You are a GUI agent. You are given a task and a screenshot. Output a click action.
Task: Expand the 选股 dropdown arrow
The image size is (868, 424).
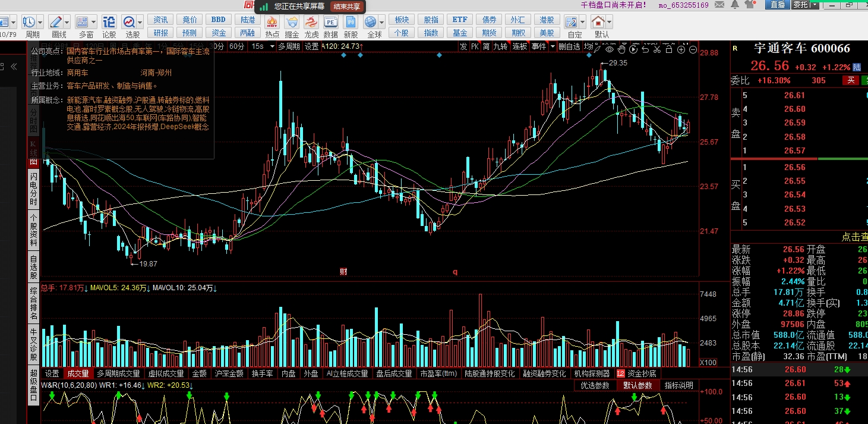tap(140, 23)
